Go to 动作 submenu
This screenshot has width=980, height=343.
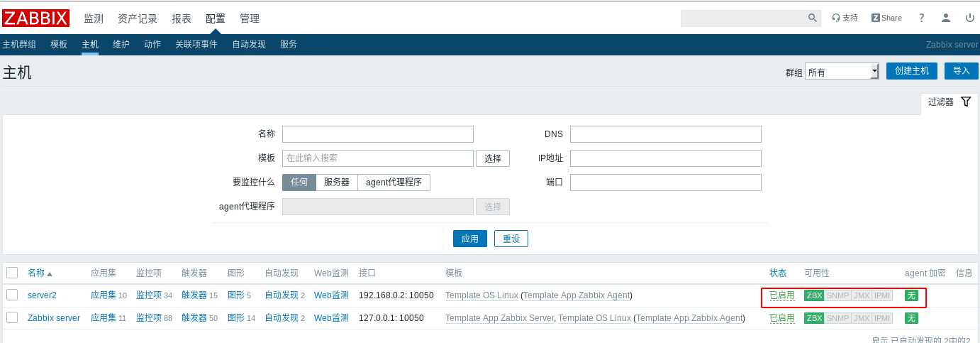pyautogui.click(x=152, y=44)
